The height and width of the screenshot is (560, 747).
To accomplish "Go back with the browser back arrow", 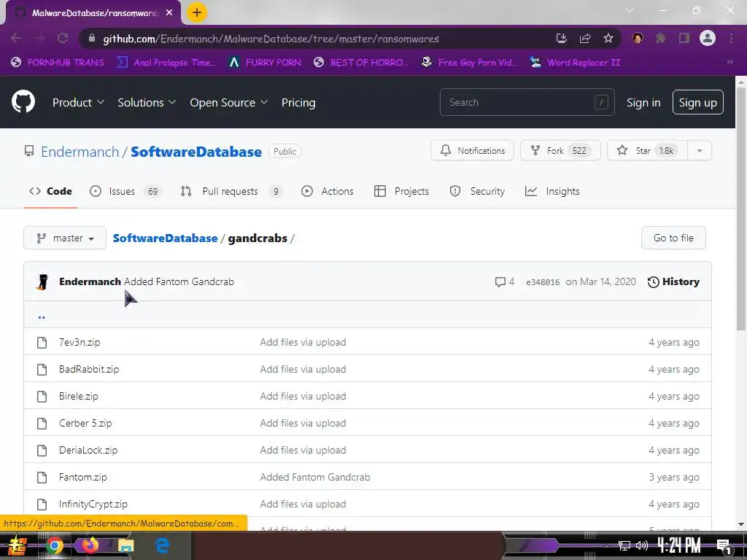I will [x=16, y=38].
